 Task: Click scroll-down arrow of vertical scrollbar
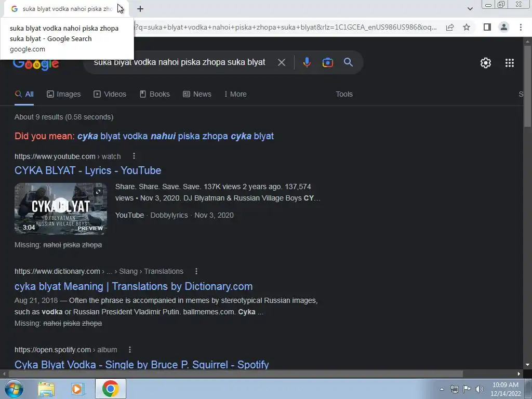click(x=528, y=365)
